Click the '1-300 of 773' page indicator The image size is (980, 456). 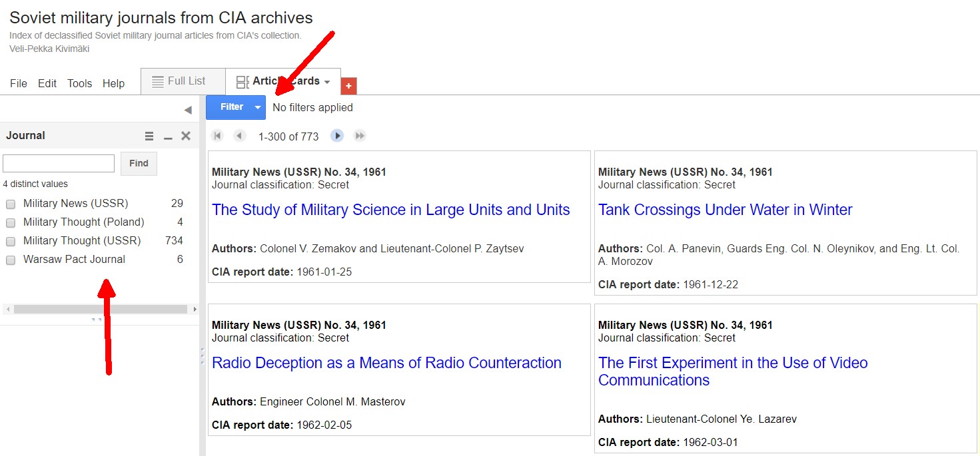point(288,136)
